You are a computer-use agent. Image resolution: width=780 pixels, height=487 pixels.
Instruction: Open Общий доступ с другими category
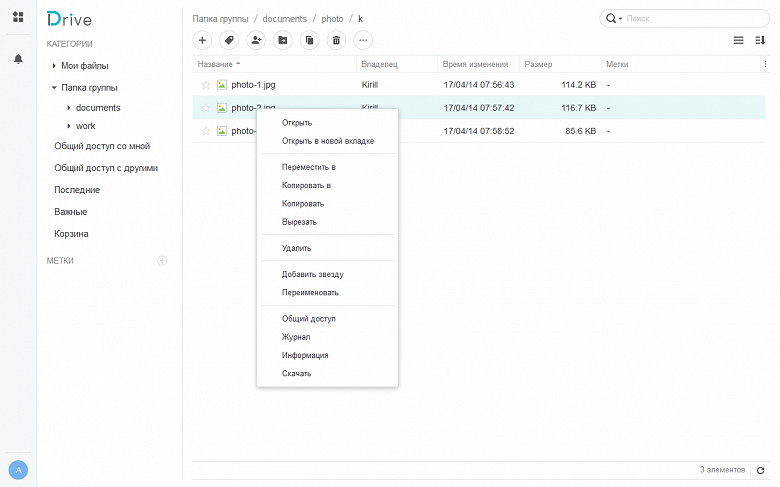pos(106,168)
